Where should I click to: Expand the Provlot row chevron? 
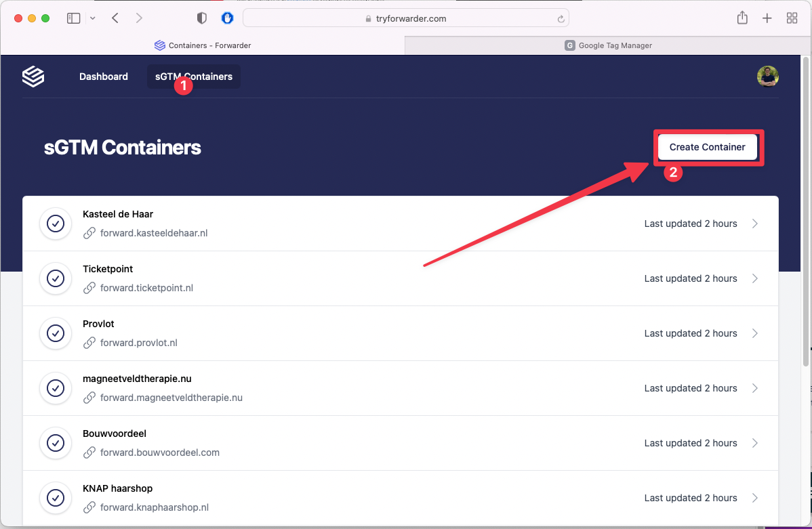coord(755,333)
